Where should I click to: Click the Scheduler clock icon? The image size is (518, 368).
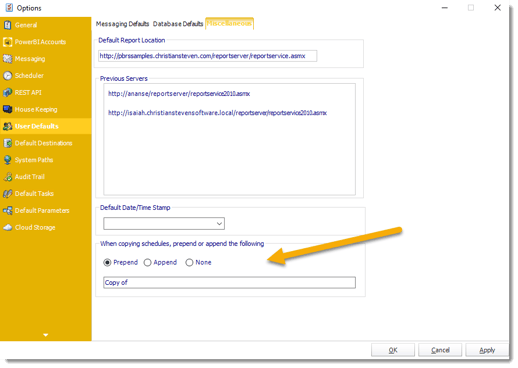(7, 76)
